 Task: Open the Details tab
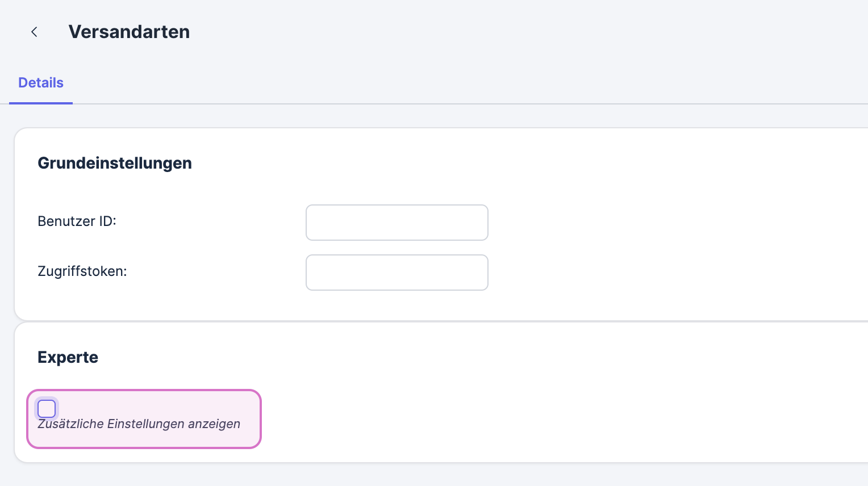click(x=41, y=83)
